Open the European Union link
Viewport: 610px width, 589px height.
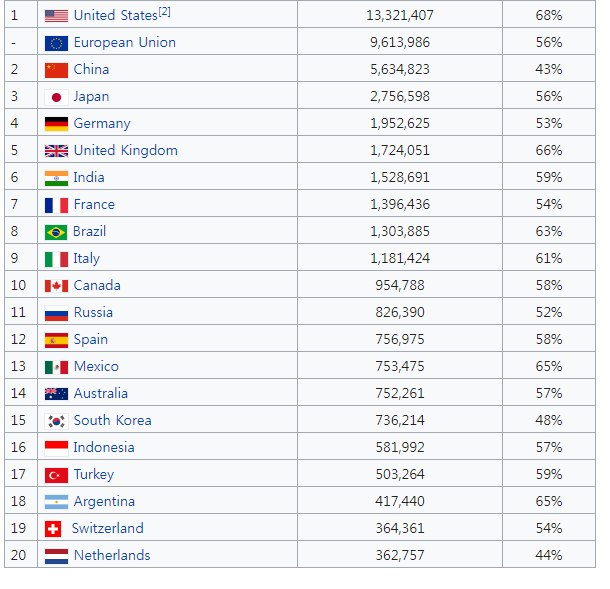(x=125, y=42)
